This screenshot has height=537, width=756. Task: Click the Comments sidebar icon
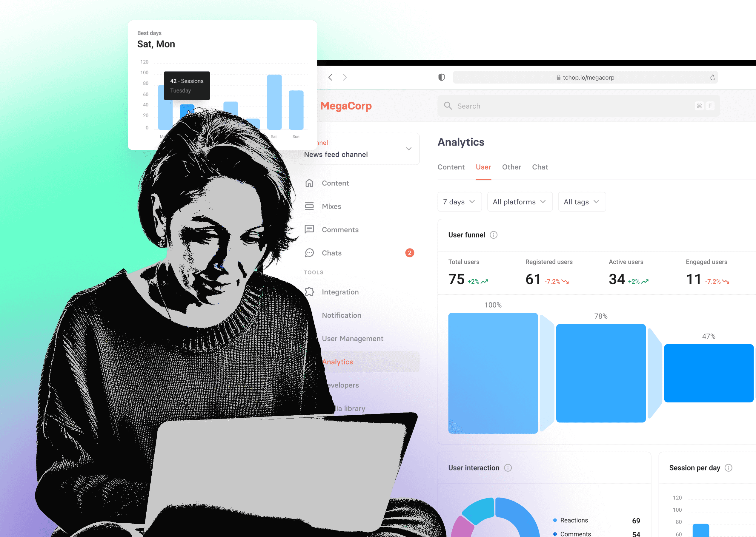click(x=309, y=229)
